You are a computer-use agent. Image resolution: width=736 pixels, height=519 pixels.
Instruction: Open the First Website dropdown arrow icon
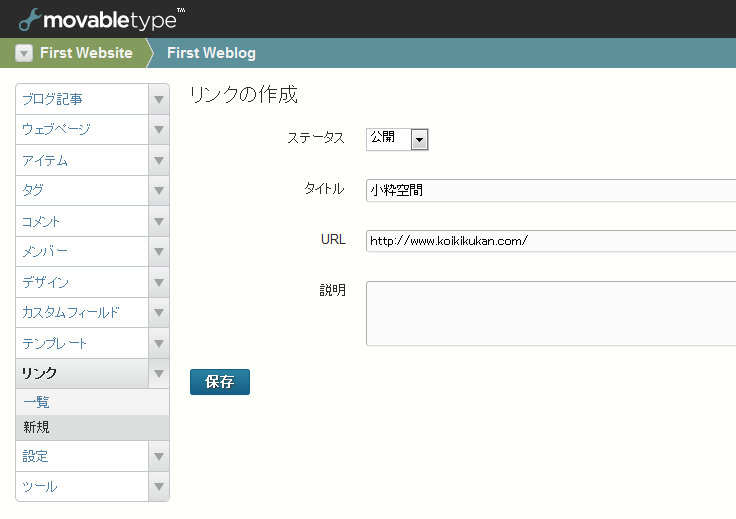tap(24, 53)
